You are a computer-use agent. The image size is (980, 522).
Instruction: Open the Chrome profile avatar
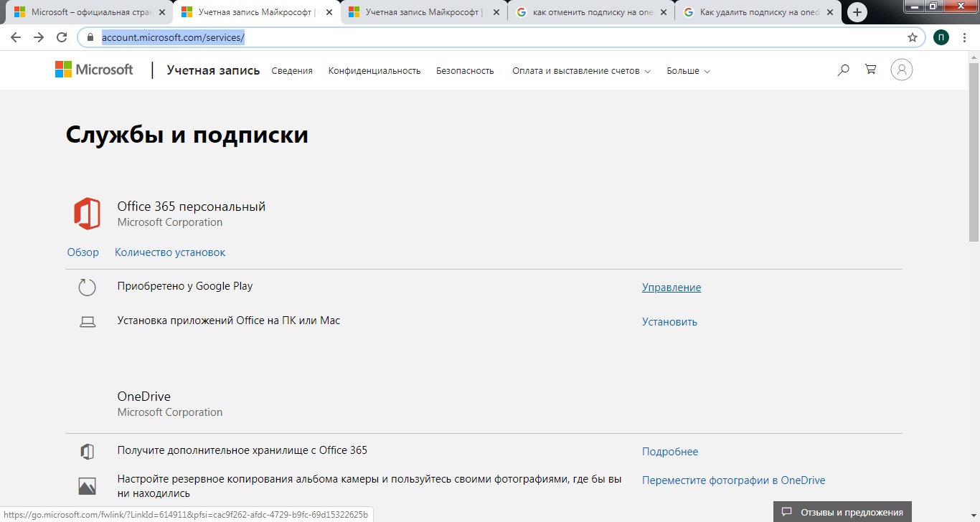[x=941, y=37]
